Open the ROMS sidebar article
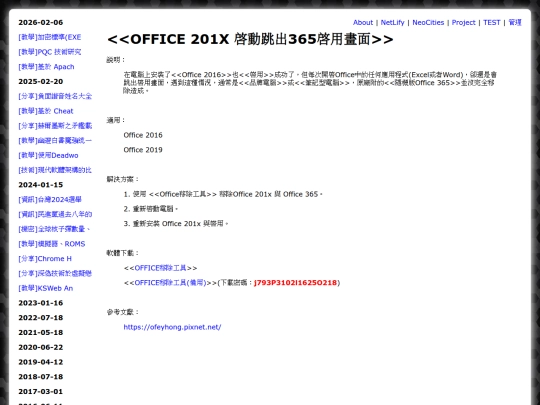 [x=52, y=244]
